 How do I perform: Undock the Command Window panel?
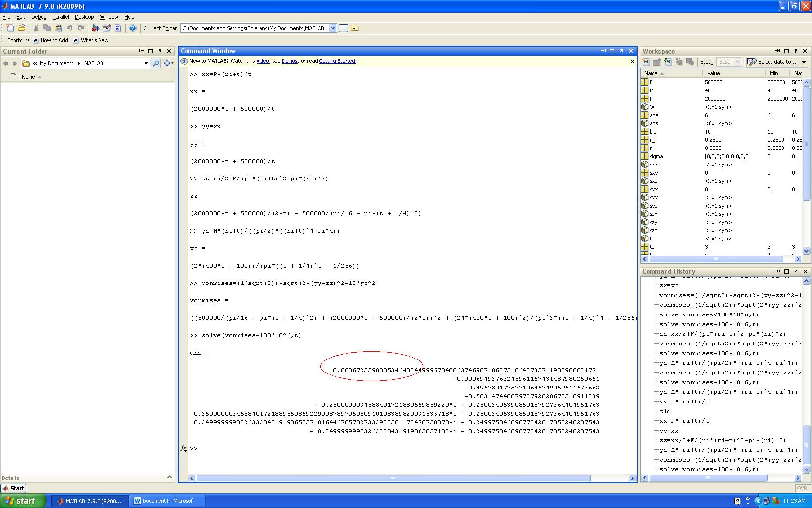622,51
